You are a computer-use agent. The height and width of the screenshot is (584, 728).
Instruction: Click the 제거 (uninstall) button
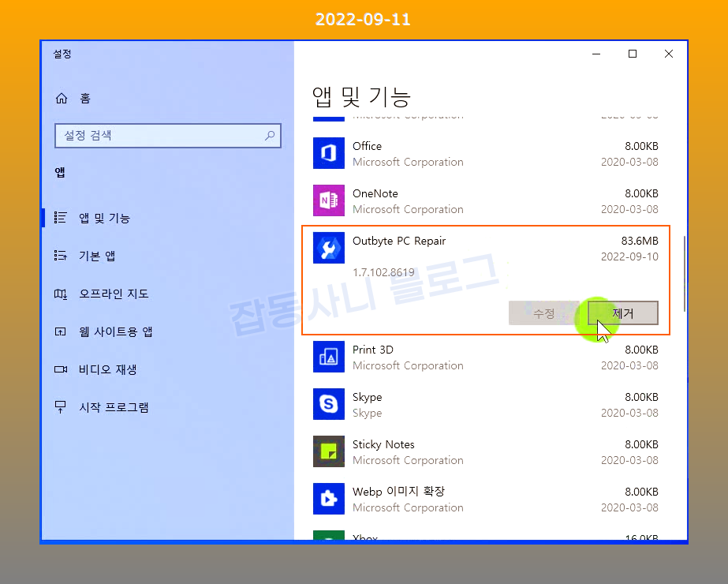click(x=622, y=313)
